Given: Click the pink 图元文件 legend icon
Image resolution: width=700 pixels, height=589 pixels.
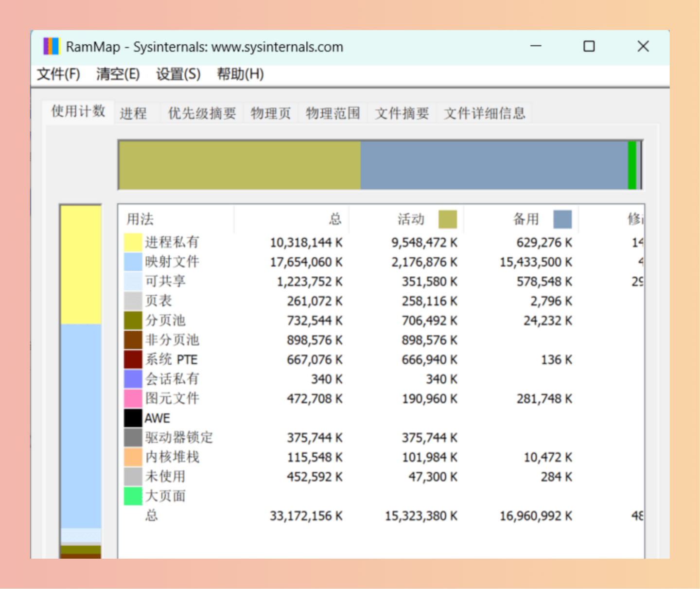Looking at the screenshot, I should click(x=132, y=398).
